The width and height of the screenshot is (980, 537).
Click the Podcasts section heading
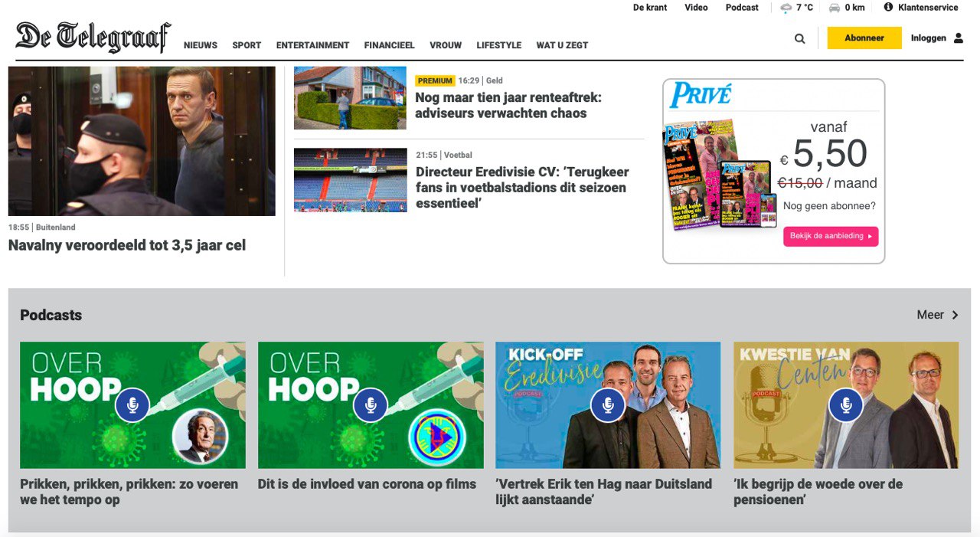[51, 316]
